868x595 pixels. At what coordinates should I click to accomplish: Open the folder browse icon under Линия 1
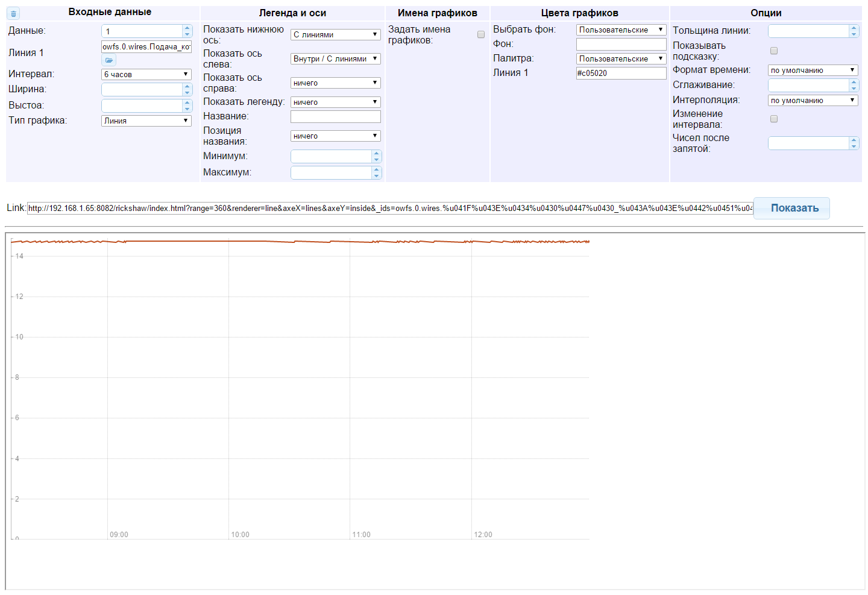(108, 60)
